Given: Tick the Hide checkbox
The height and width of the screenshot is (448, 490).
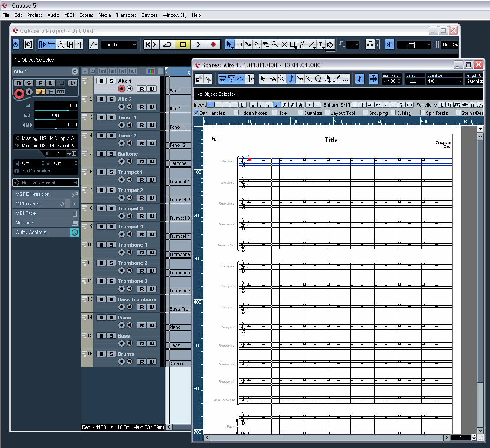Looking at the screenshot, I should pyautogui.click(x=274, y=113).
